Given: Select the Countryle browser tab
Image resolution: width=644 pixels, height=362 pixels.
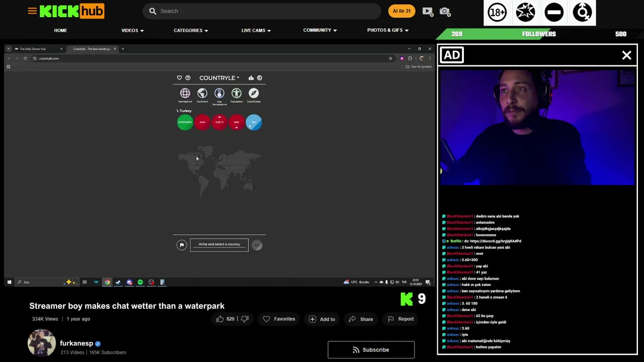Looking at the screenshot, I should coord(92,49).
